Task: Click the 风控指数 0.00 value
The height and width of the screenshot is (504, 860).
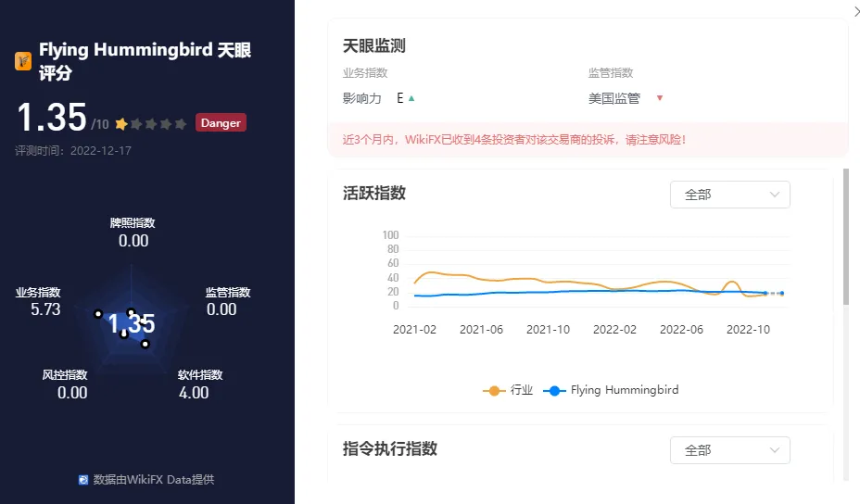Action: 72,393
